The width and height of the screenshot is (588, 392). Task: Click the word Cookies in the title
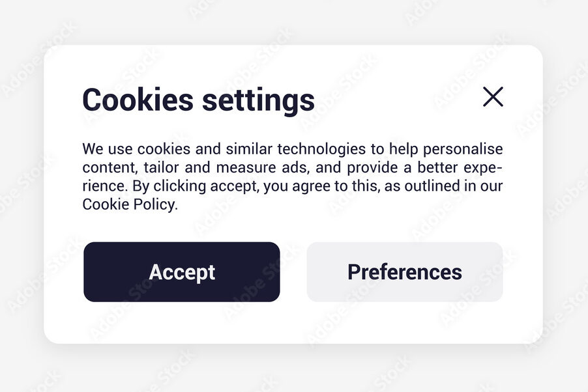[x=138, y=100]
